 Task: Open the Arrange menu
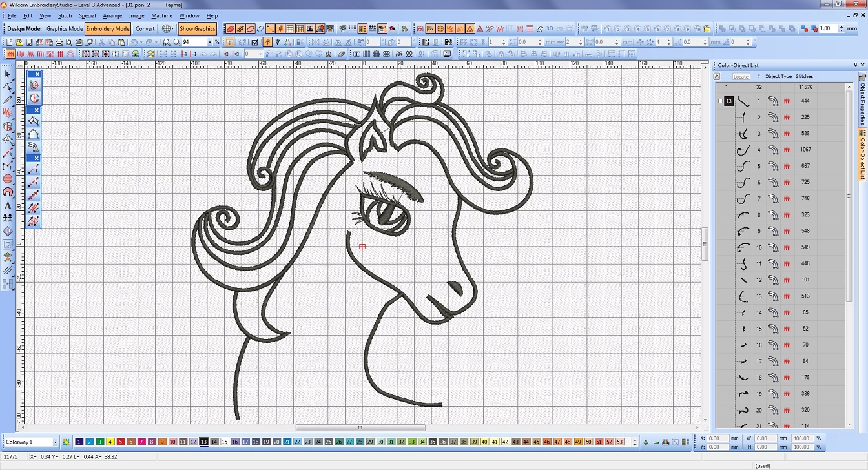pyautogui.click(x=112, y=15)
